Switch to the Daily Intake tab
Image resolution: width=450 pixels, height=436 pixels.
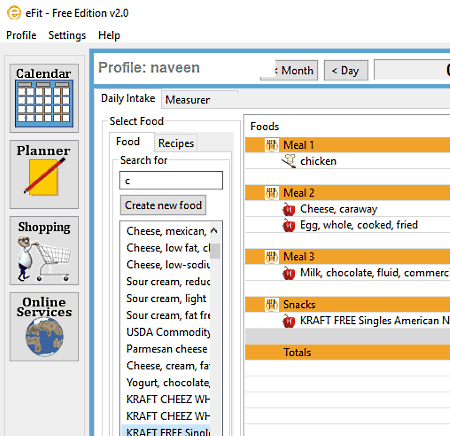pos(128,98)
